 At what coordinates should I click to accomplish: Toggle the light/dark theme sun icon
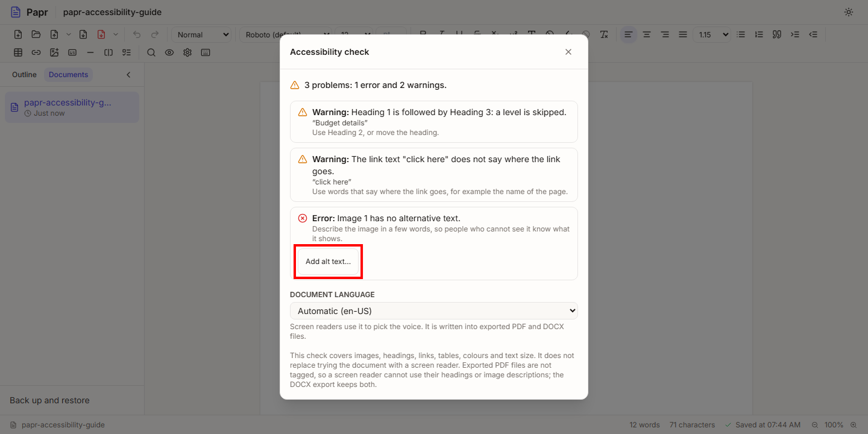(x=849, y=12)
